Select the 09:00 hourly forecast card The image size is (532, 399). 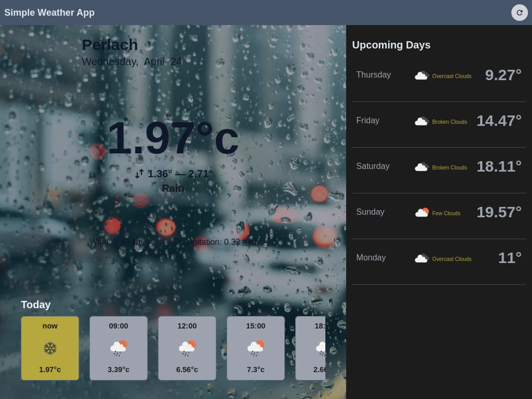119,348
